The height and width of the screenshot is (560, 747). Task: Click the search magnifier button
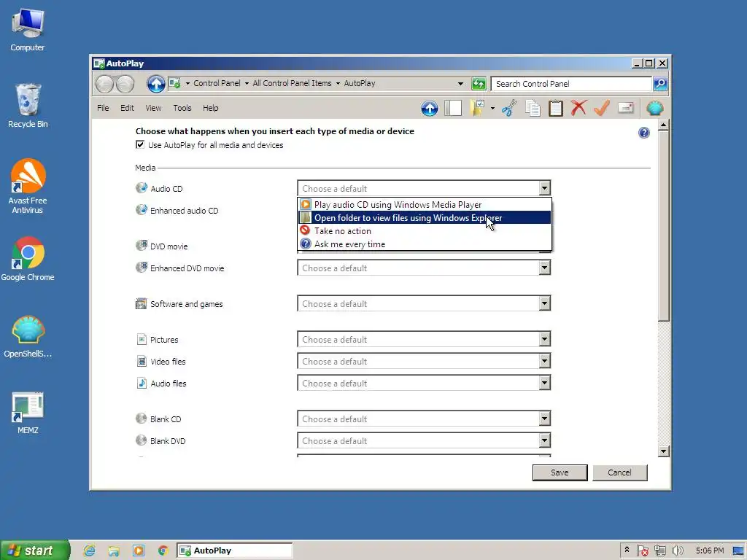coord(659,84)
